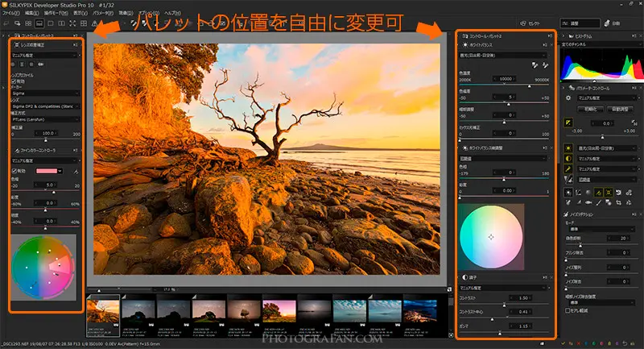The height and width of the screenshot is (349, 644).
Task: Open the histogram channel dropdown
Action: pyautogui.click(x=601, y=44)
